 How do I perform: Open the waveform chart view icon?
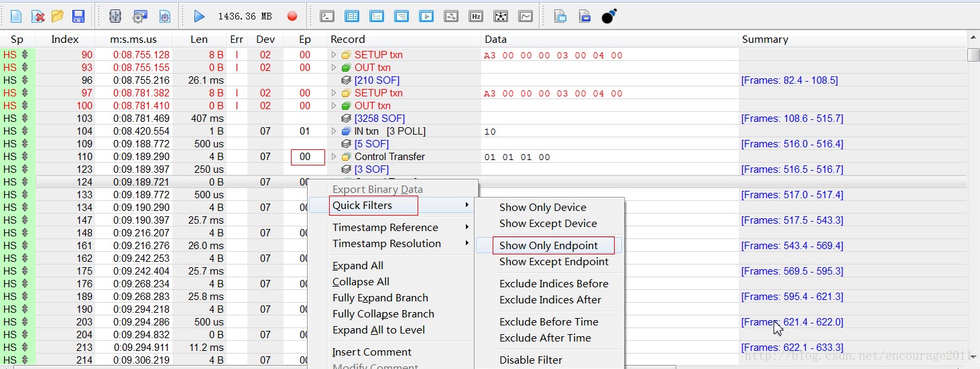(526, 16)
